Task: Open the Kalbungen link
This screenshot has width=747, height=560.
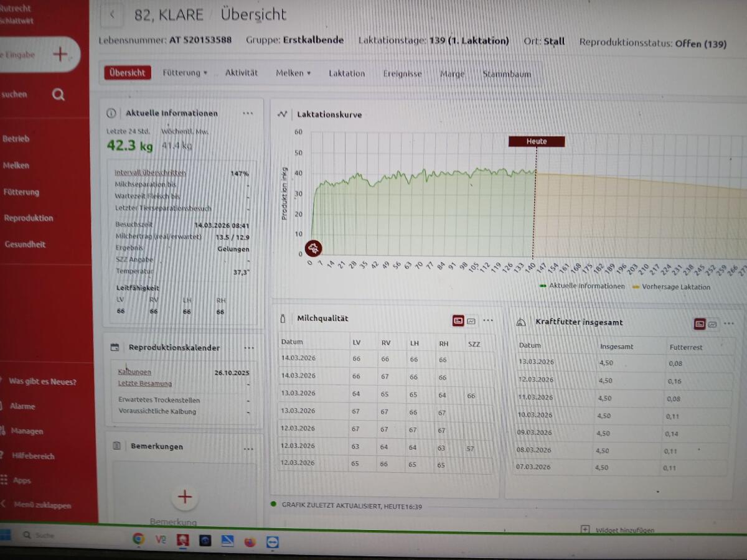Action: (x=134, y=372)
